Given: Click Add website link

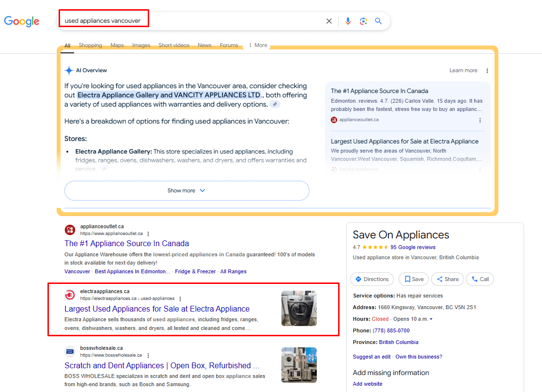Looking at the screenshot, I should (368, 384).
